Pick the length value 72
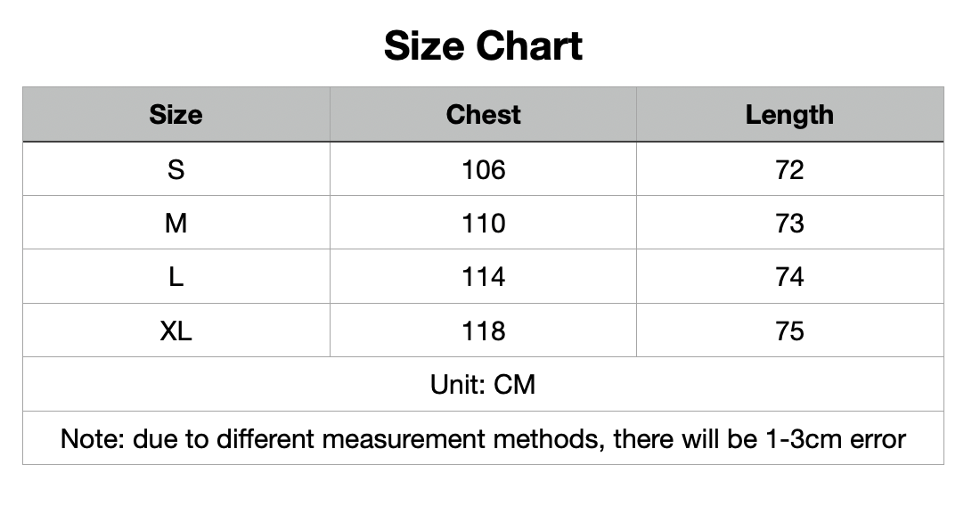This screenshot has width=980, height=506. (x=789, y=169)
